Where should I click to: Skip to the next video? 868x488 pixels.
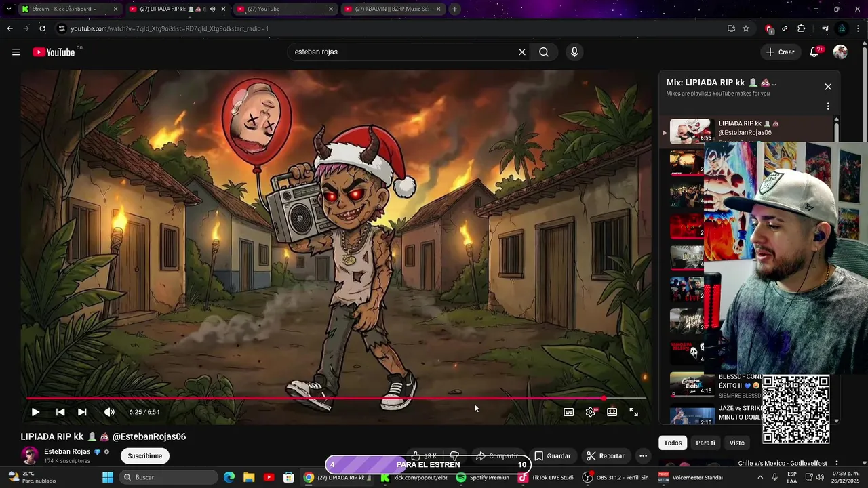point(82,412)
